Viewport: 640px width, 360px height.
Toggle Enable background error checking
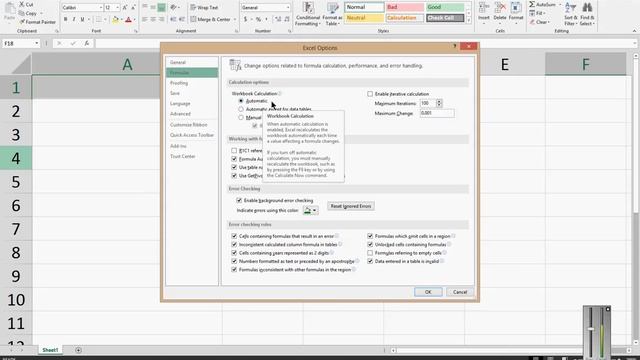tap(239, 200)
